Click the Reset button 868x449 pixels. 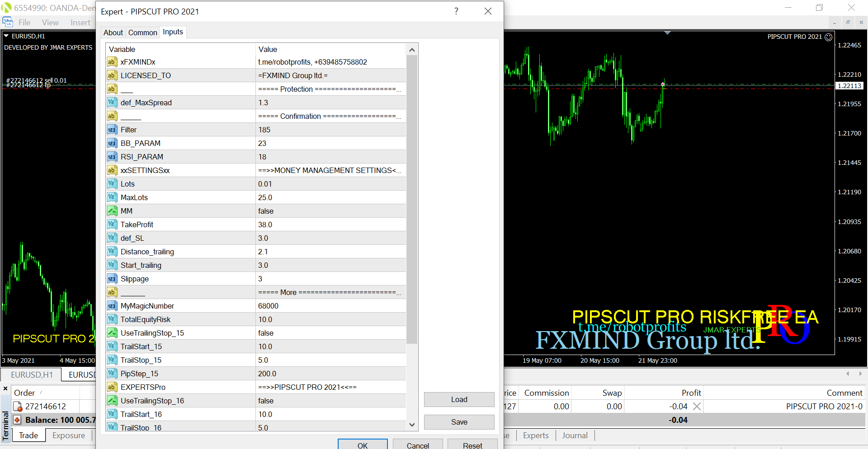click(x=472, y=444)
